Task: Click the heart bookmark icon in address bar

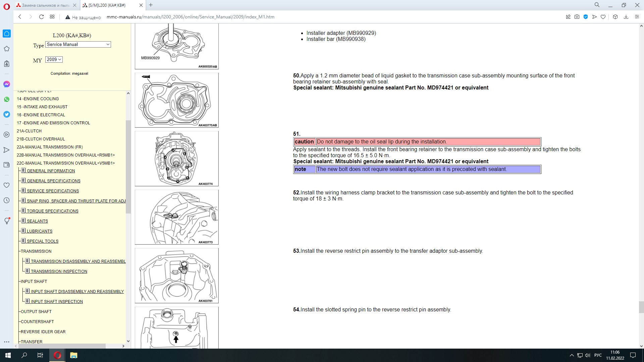Action: [603, 17]
